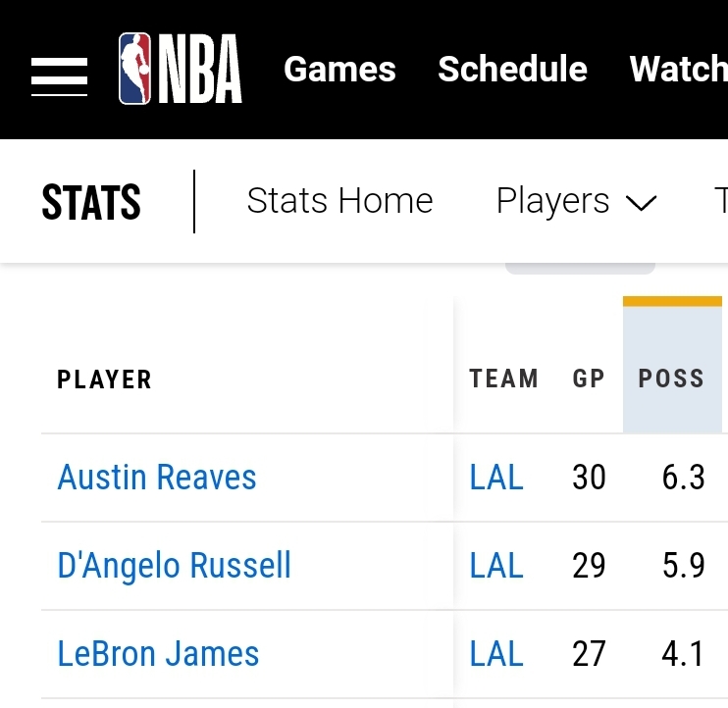This screenshot has width=728, height=708.
Task: Open the Games menu item
Action: 339,70
